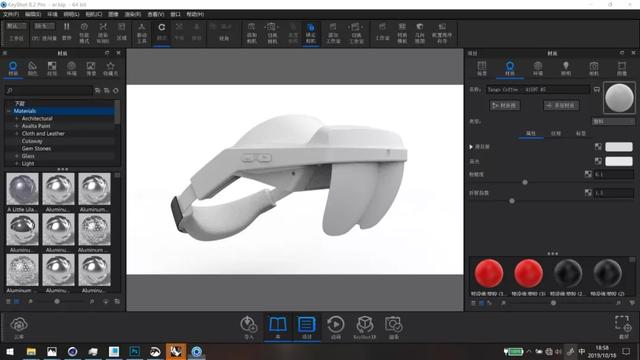This screenshot has width=640, height=360.
Task: Switch to Environments tab in Library
Action: click(x=71, y=68)
